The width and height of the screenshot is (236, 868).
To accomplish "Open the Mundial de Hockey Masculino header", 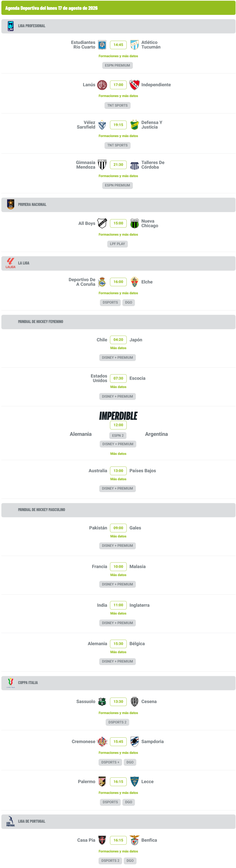I will (118, 510).
